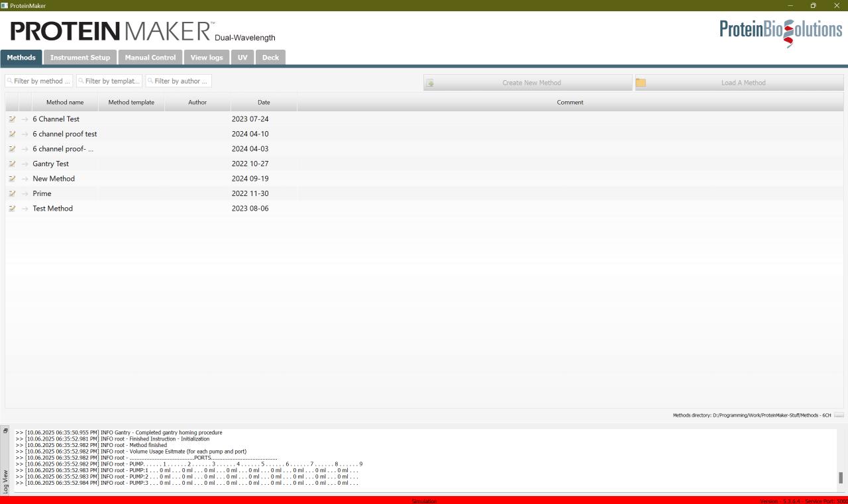The image size is (848, 504).
Task: Click the date 2022 10-27
Action: coord(250,164)
